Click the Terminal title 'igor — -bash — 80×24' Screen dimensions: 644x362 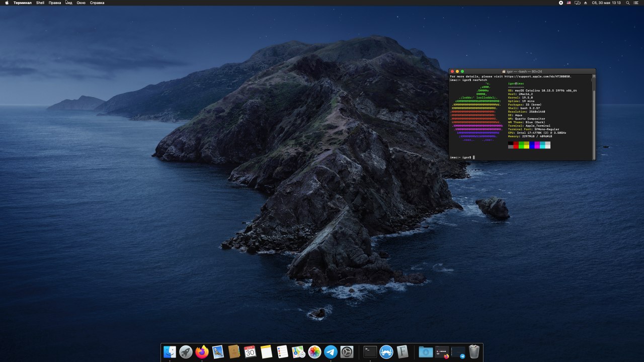point(524,71)
